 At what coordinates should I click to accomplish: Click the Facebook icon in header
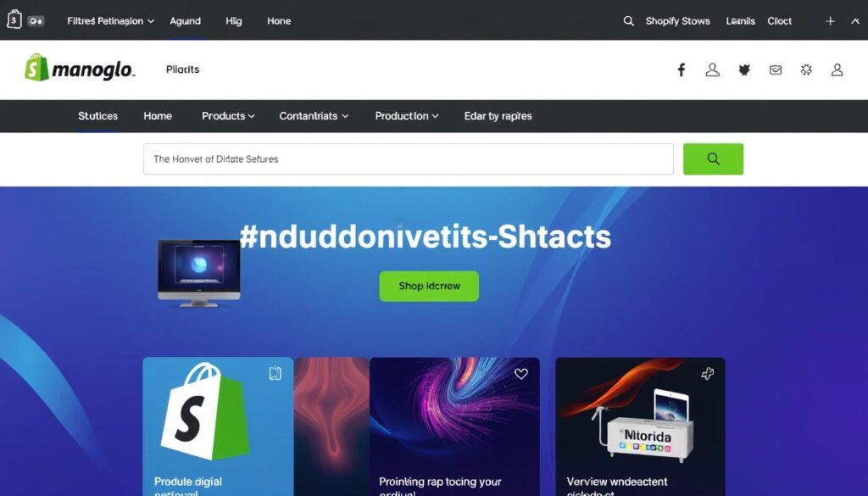pos(682,70)
